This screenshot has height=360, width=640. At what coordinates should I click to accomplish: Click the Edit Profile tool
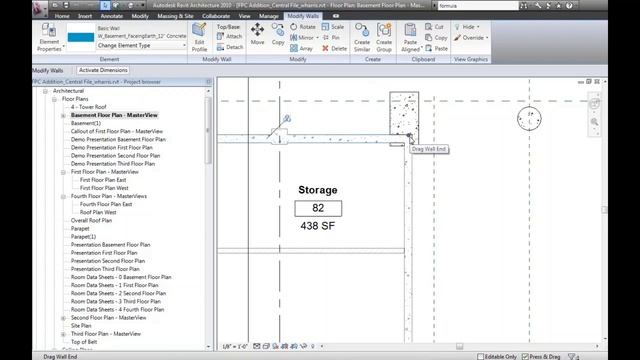tap(199, 37)
